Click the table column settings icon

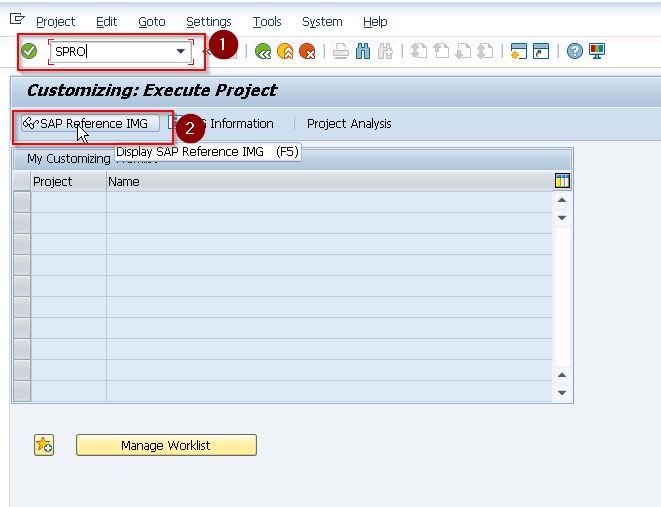click(x=562, y=181)
